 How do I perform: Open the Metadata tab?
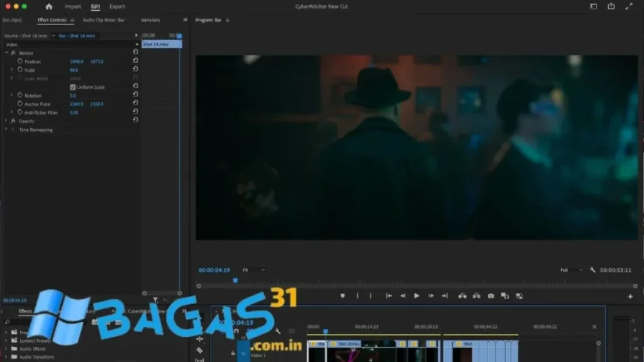(x=150, y=19)
